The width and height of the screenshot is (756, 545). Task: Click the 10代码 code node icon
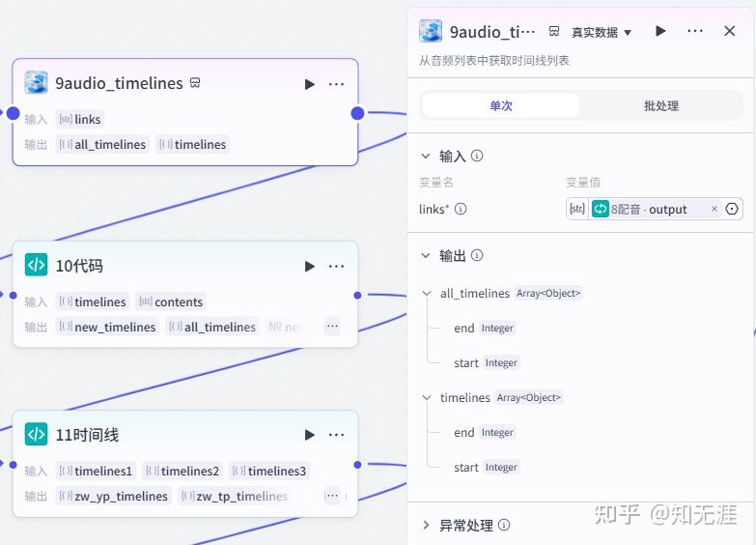pyautogui.click(x=36, y=265)
